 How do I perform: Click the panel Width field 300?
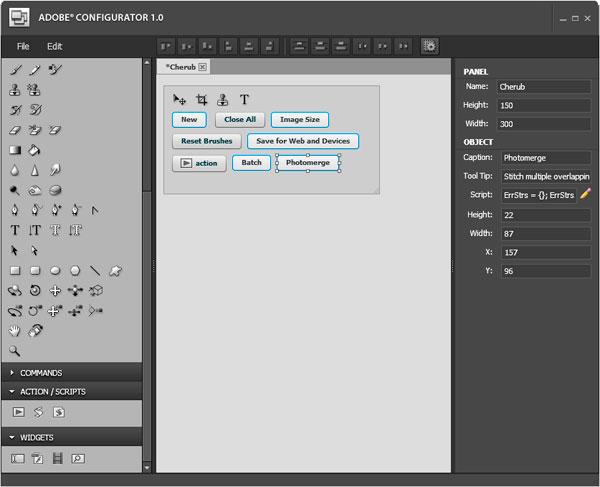(544, 124)
